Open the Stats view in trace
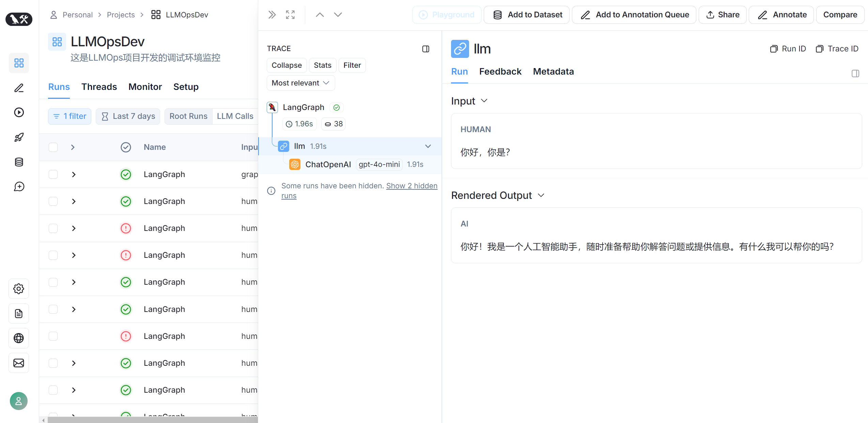The image size is (868, 423). [323, 65]
